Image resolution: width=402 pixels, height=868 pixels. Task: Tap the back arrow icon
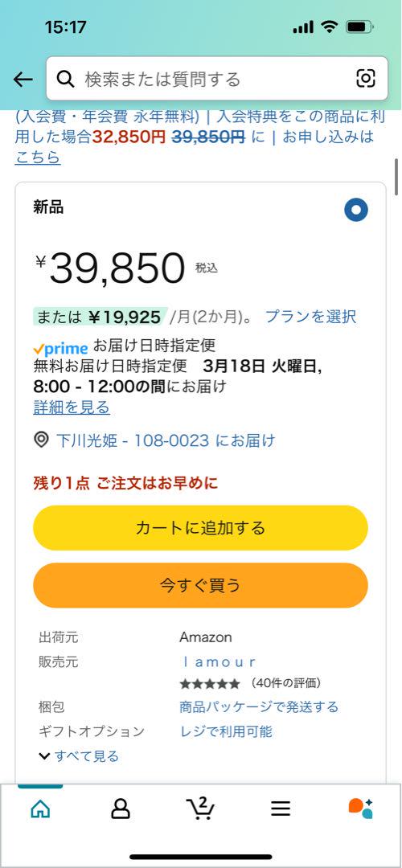click(x=23, y=79)
